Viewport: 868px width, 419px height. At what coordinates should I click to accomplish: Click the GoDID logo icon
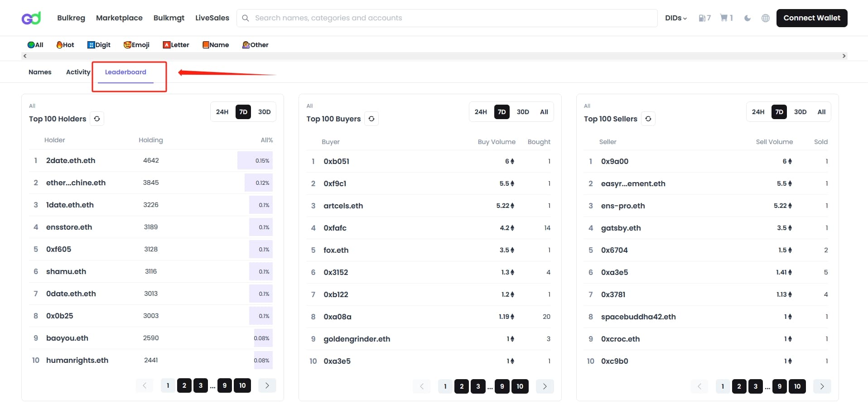click(31, 18)
